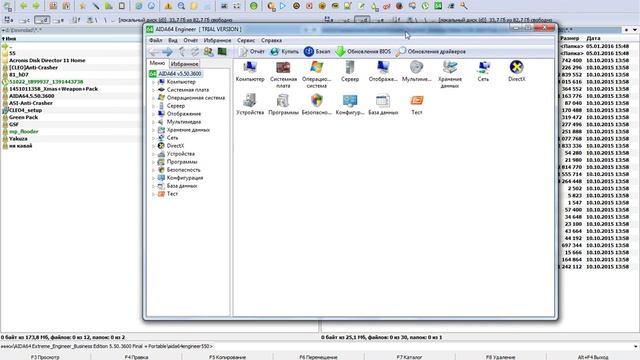Click Обновления драйверов toolbar button
The width and height of the screenshot is (640, 360).
tap(431, 52)
